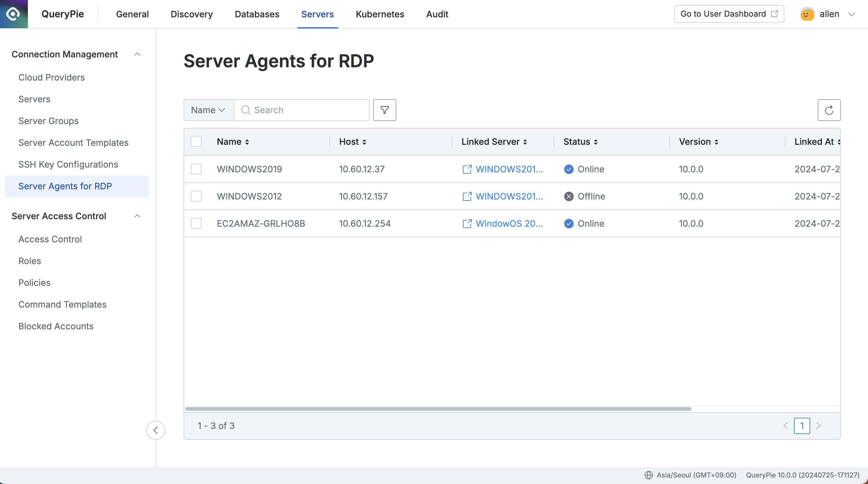Click Asia/Seoul (GMT+09:00) timezone text
868x484 pixels.
point(696,475)
